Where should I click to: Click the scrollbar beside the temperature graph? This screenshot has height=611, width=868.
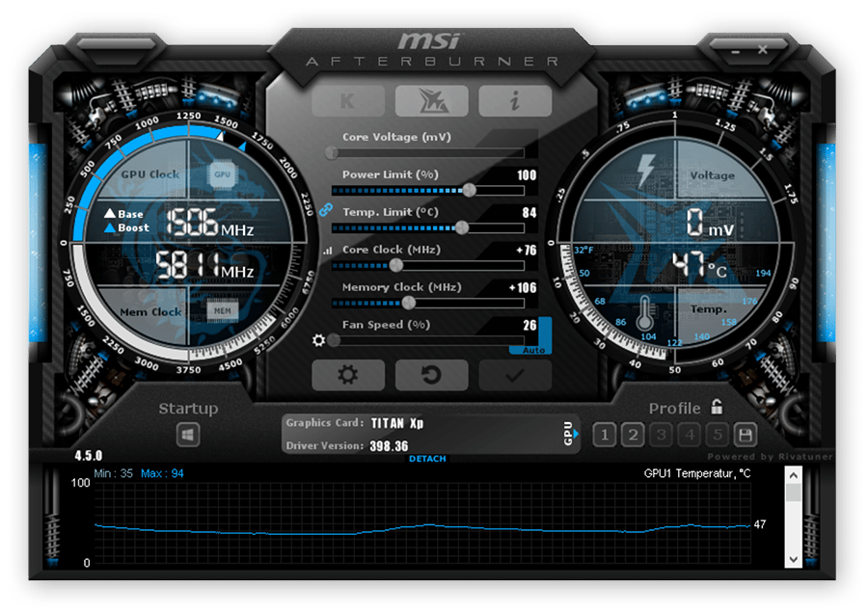pyautogui.click(x=793, y=516)
